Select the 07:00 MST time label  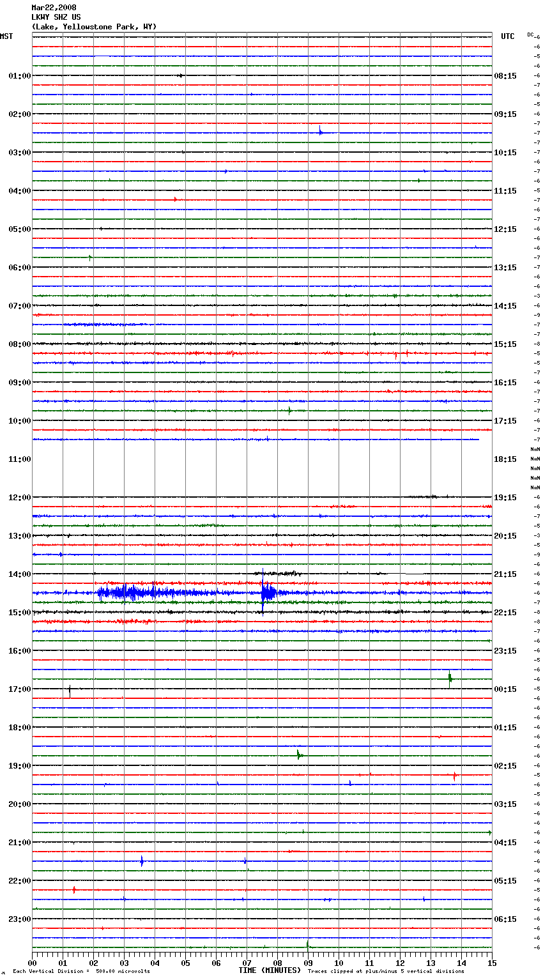click(x=20, y=306)
